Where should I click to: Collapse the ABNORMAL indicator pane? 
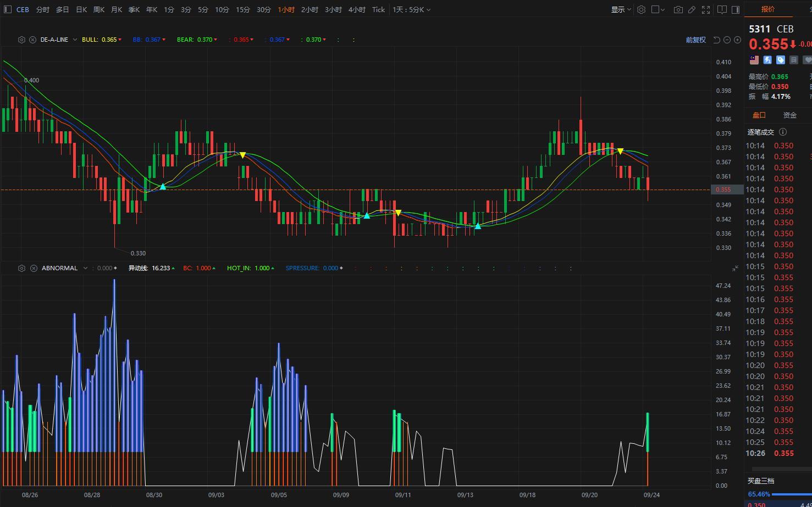(736, 268)
